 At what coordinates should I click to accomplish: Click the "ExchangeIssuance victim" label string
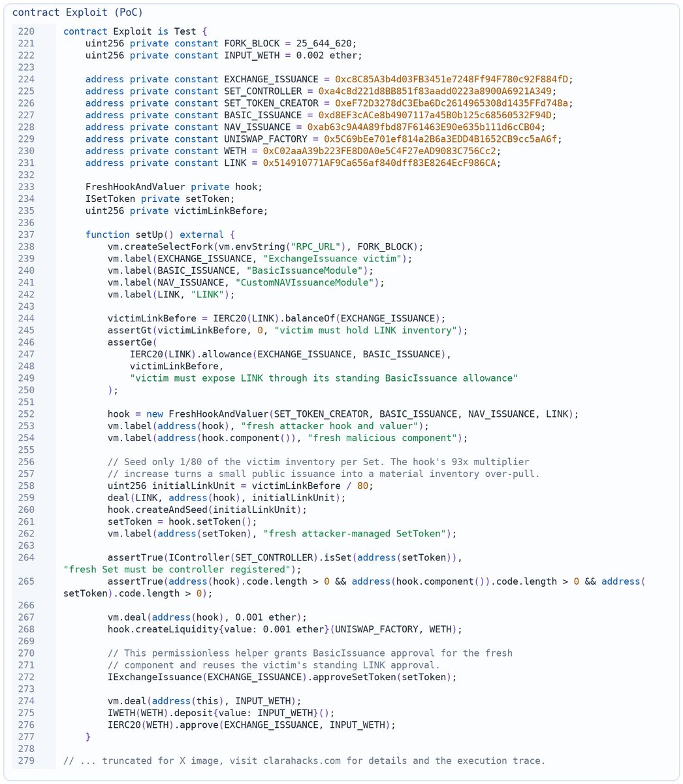pyautogui.click(x=332, y=258)
